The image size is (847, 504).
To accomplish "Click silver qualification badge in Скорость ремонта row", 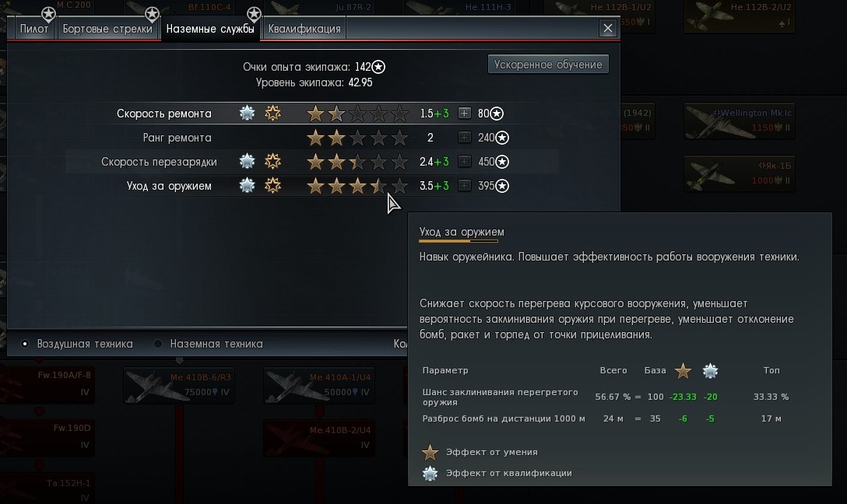I will (247, 114).
